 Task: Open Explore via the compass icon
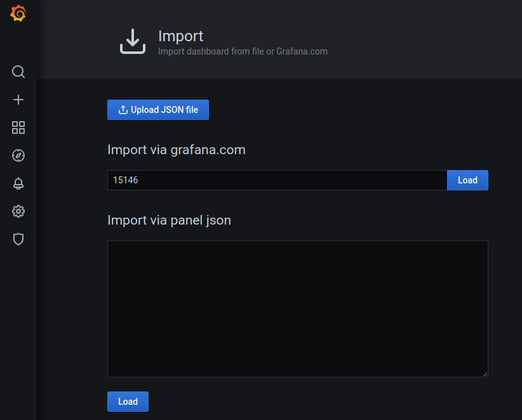[18, 155]
